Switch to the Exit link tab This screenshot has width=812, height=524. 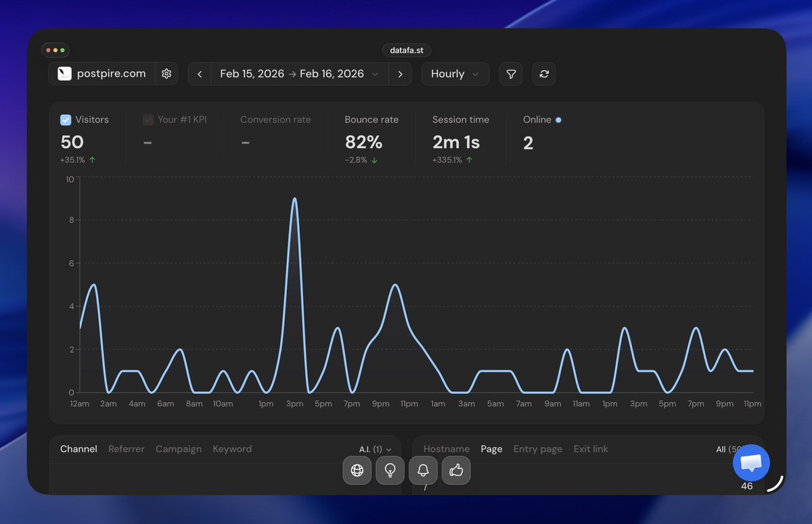coord(591,449)
